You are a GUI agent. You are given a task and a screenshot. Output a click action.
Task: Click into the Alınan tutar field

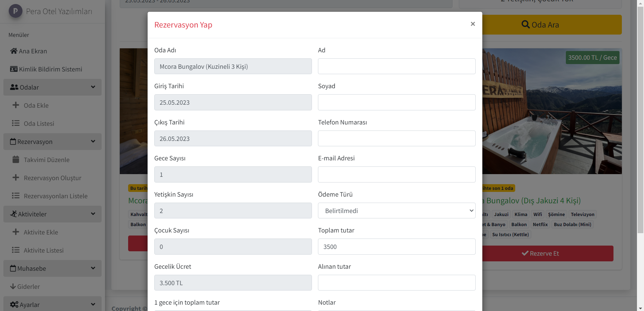coord(396,283)
